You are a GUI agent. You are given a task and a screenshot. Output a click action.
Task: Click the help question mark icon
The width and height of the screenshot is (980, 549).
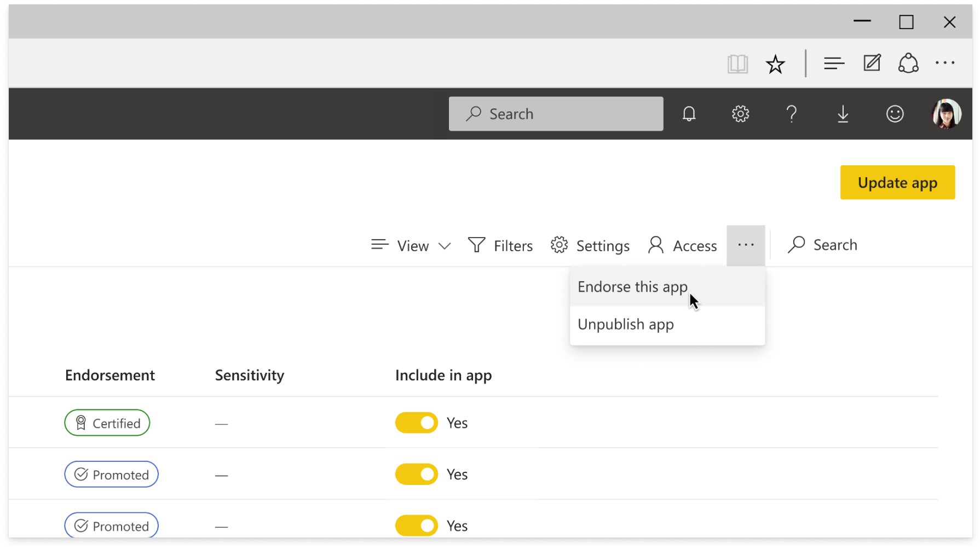click(791, 114)
